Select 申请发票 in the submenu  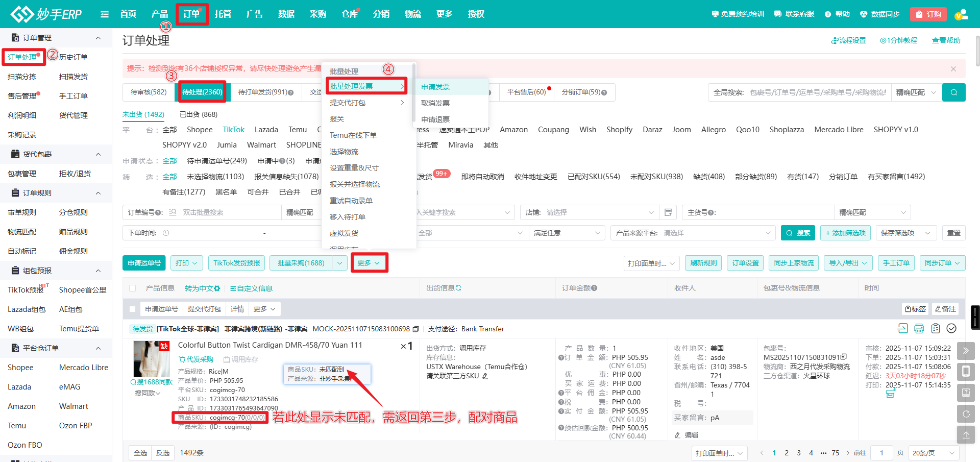point(435,87)
